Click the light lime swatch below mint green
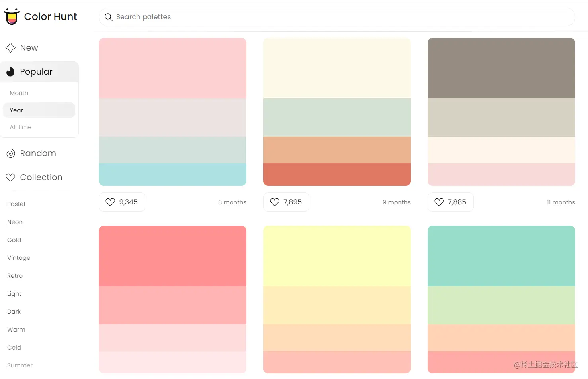This screenshot has width=588, height=379. [x=501, y=305]
